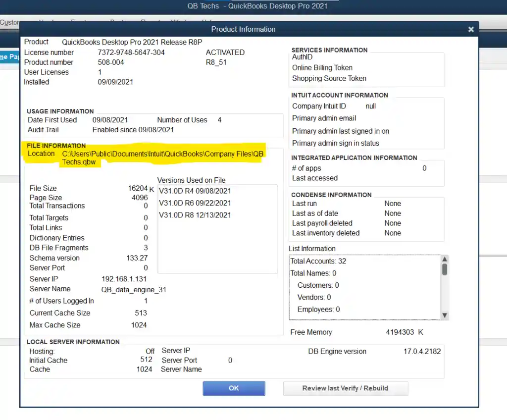Click DB Engine version 17.0.4.2182

tap(422, 351)
